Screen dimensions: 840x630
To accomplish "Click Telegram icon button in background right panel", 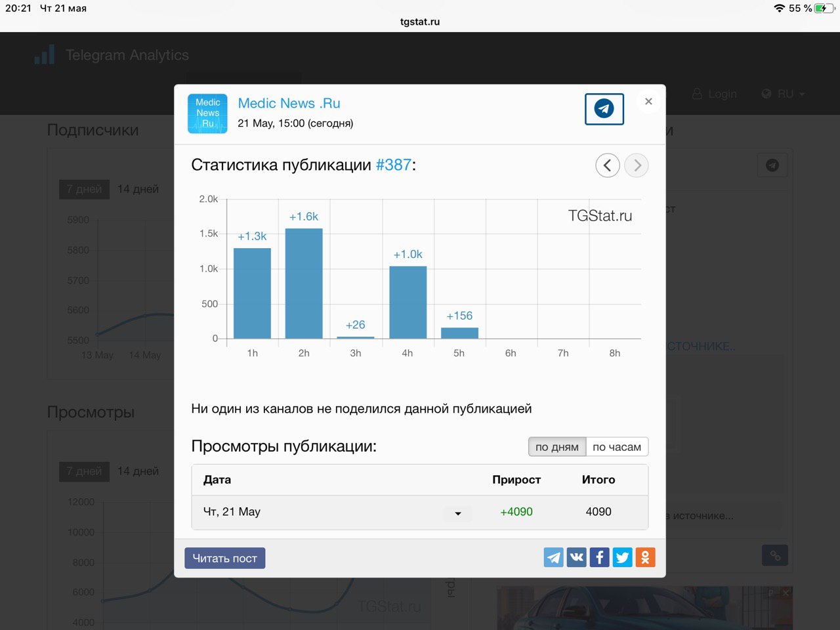I will click(772, 165).
